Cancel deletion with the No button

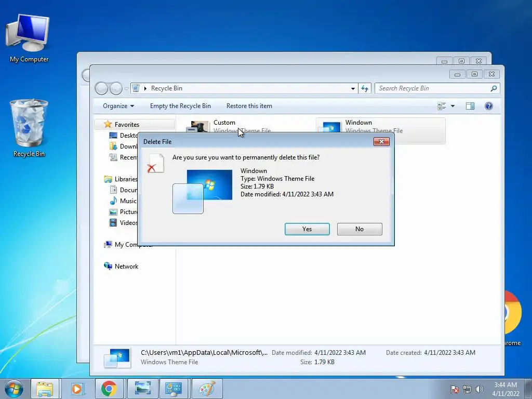(x=360, y=229)
